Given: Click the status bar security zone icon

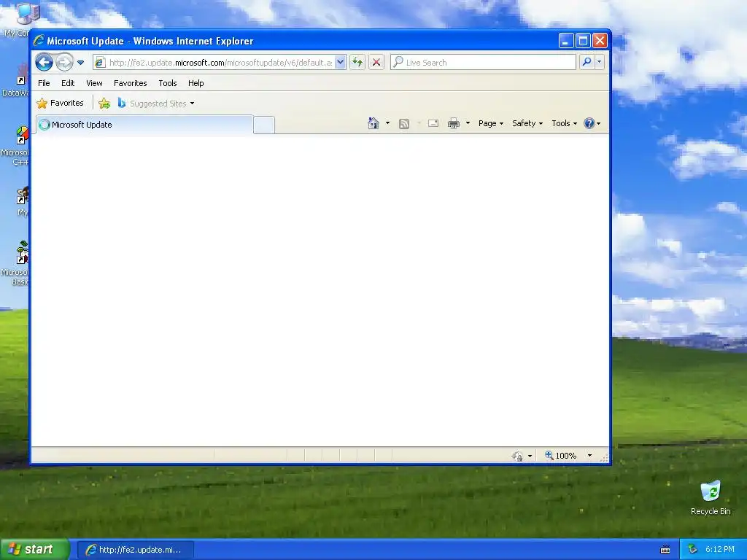Looking at the screenshot, I should pos(517,456).
